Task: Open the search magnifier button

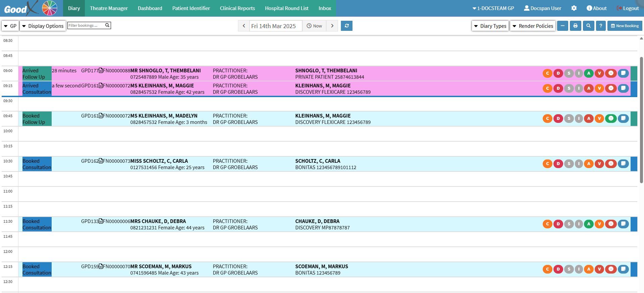Action: point(588,26)
